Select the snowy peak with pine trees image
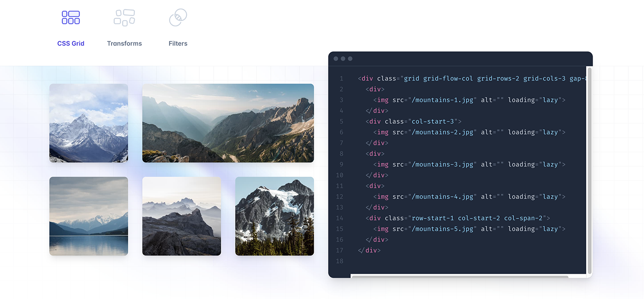This screenshot has width=644, height=299. tap(274, 216)
